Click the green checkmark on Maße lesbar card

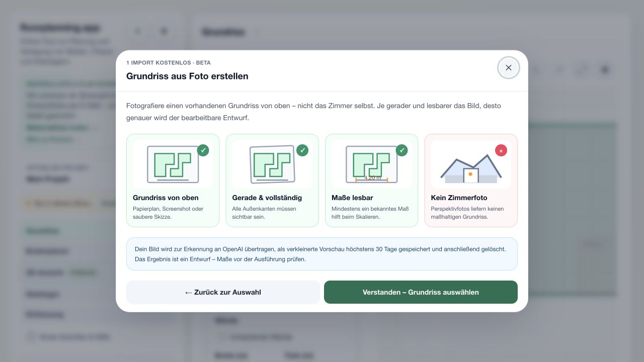pyautogui.click(x=401, y=150)
